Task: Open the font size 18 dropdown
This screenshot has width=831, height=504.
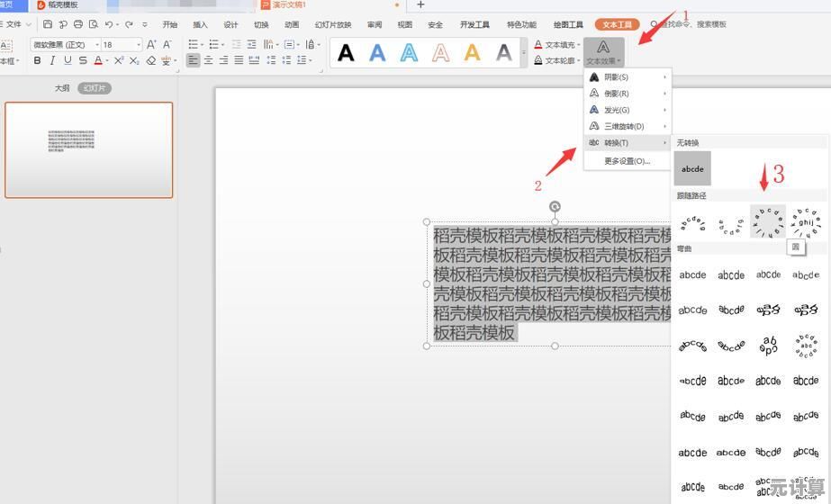Action: (122, 44)
